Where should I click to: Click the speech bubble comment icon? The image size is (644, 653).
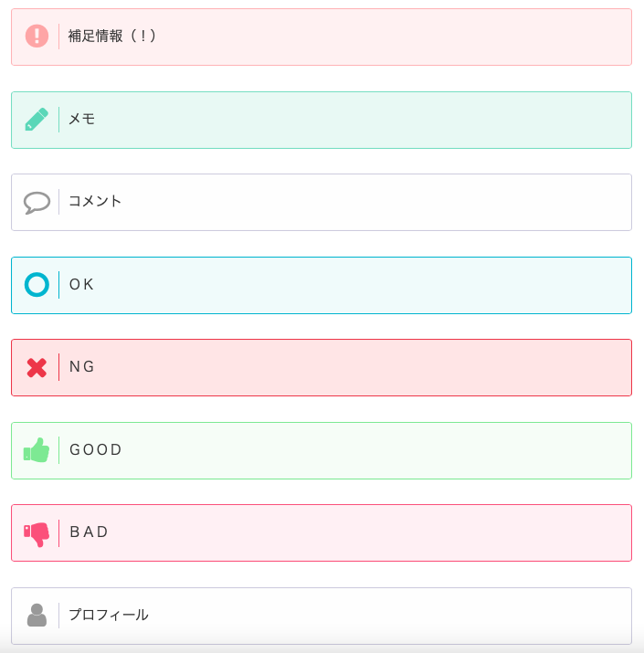37,202
